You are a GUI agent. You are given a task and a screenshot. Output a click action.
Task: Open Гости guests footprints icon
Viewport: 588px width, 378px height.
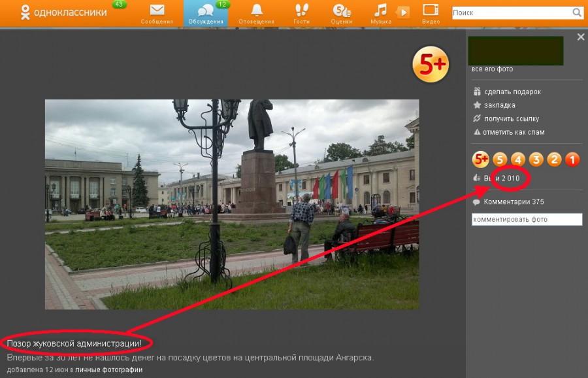[x=301, y=10]
